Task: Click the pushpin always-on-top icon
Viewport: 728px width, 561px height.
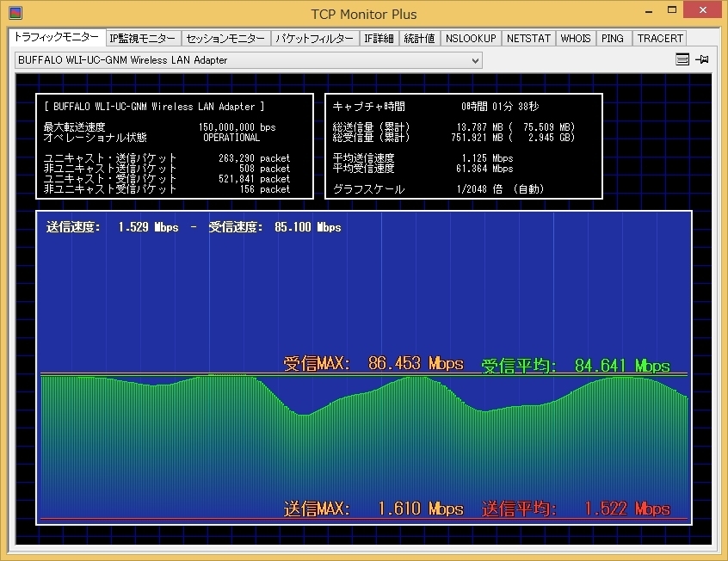Action: [x=702, y=60]
